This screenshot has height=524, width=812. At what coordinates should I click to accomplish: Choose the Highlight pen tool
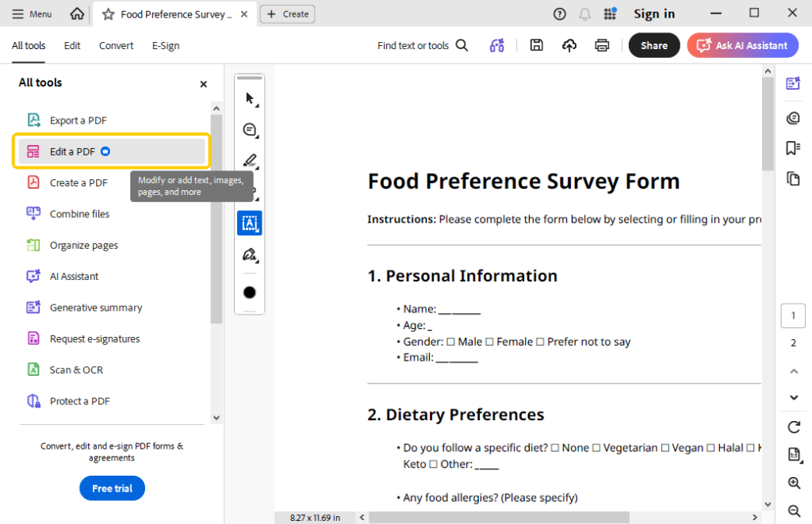[250, 160]
